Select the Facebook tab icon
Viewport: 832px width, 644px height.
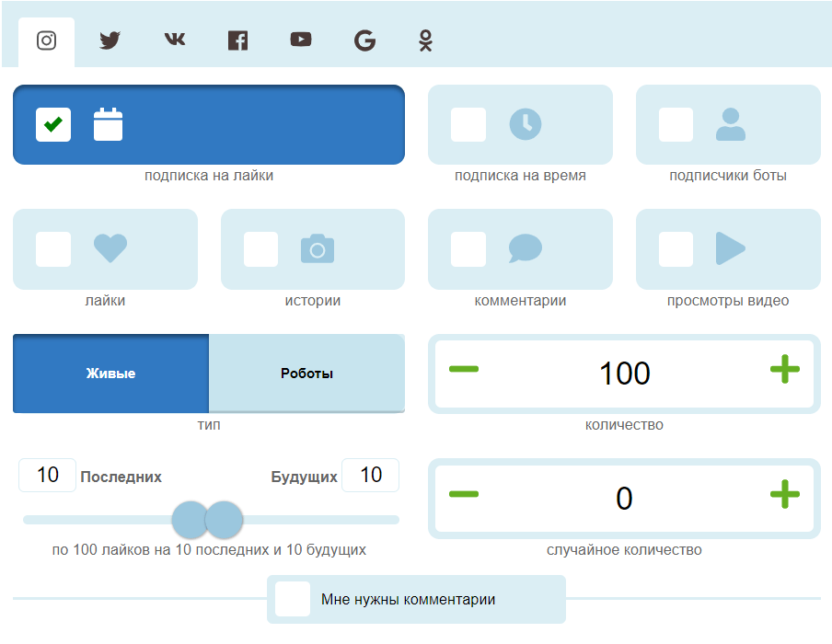tap(237, 40)
